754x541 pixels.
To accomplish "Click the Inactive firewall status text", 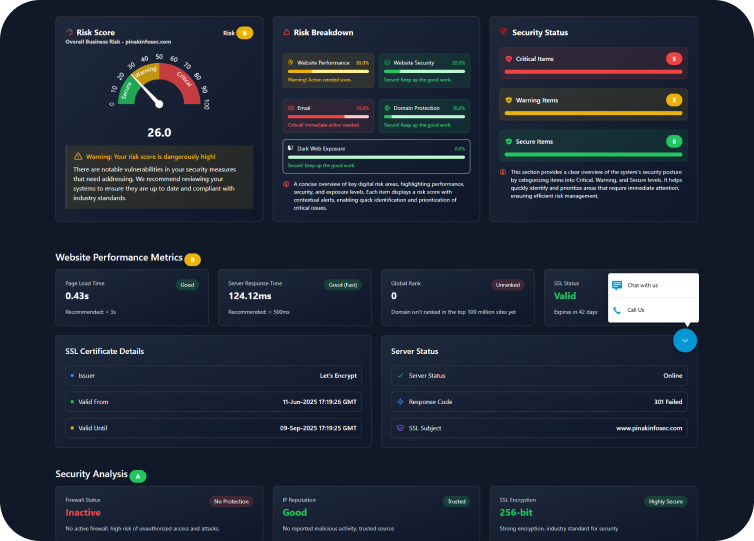I will pos(83,513).
